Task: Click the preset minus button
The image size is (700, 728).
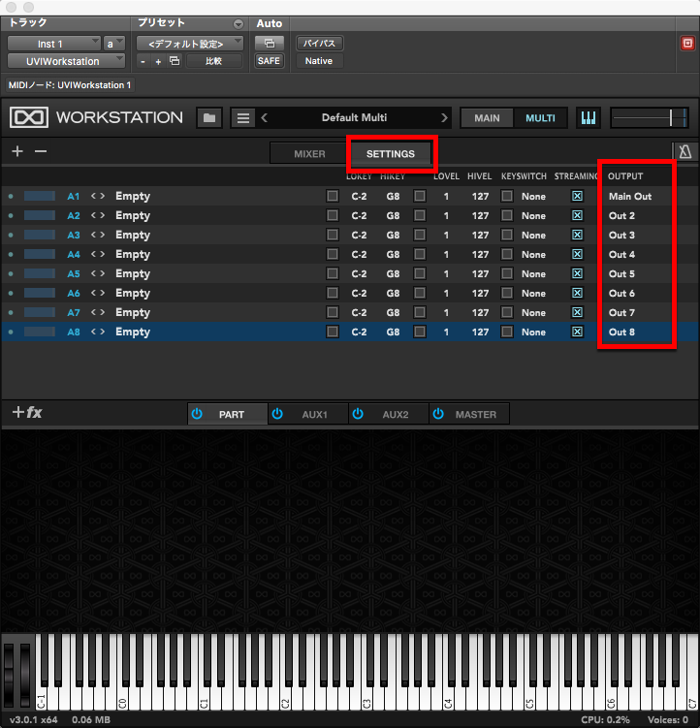Action: pos(143,61)
